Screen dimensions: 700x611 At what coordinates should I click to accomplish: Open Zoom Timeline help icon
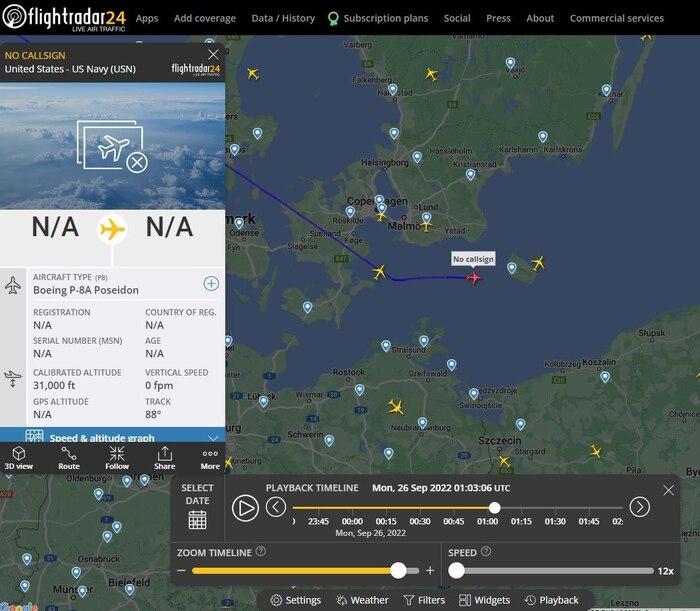[x=261, y=552]
